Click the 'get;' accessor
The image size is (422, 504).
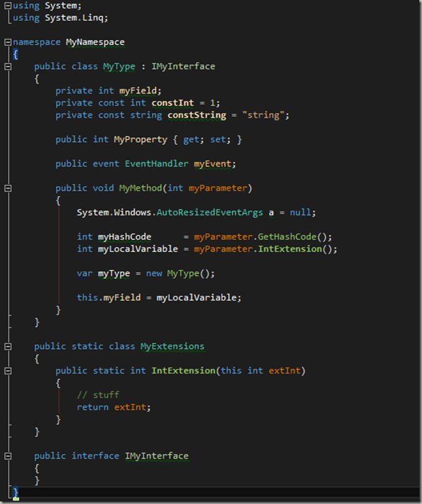pos(194,140)
